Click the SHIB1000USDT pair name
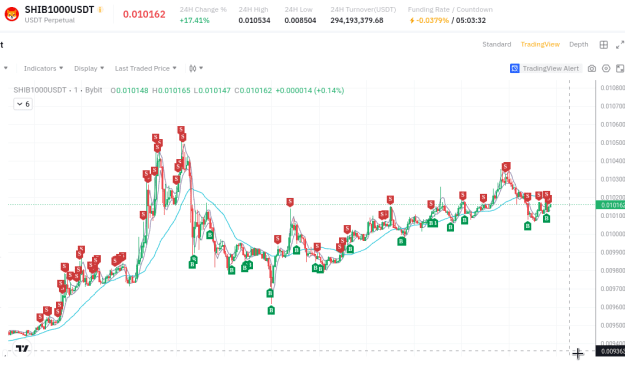Screen dimensions: 625x370 (59, 10)
